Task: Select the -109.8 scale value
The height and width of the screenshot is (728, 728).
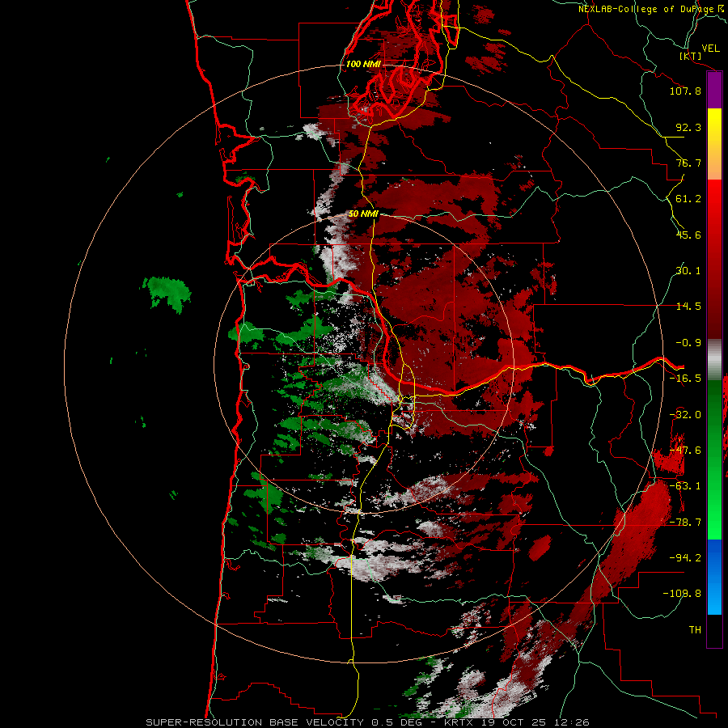Action: 682,594
